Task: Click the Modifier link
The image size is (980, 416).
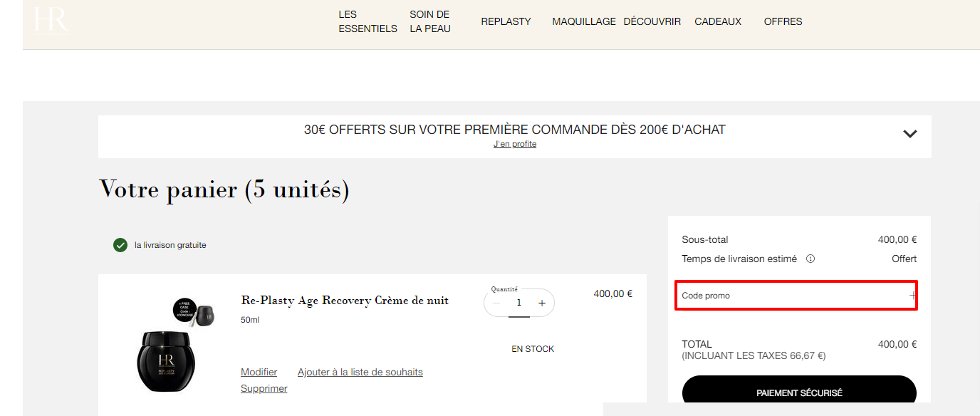Action: [x=259, y=372]
